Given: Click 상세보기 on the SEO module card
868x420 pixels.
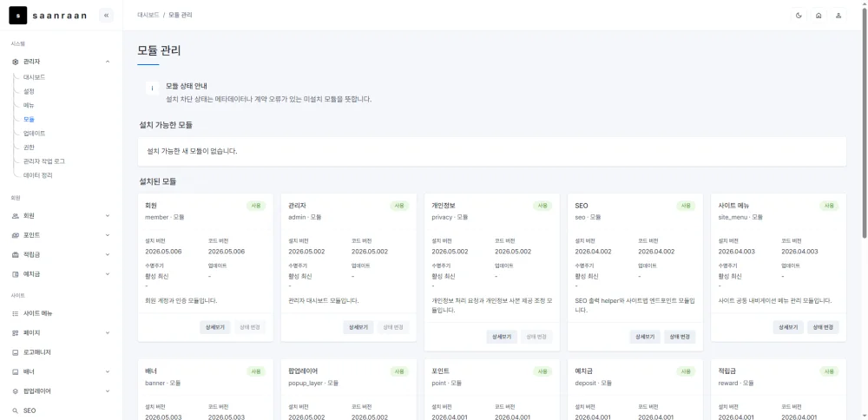Looking at the screenshot, I should pos(645,337).
